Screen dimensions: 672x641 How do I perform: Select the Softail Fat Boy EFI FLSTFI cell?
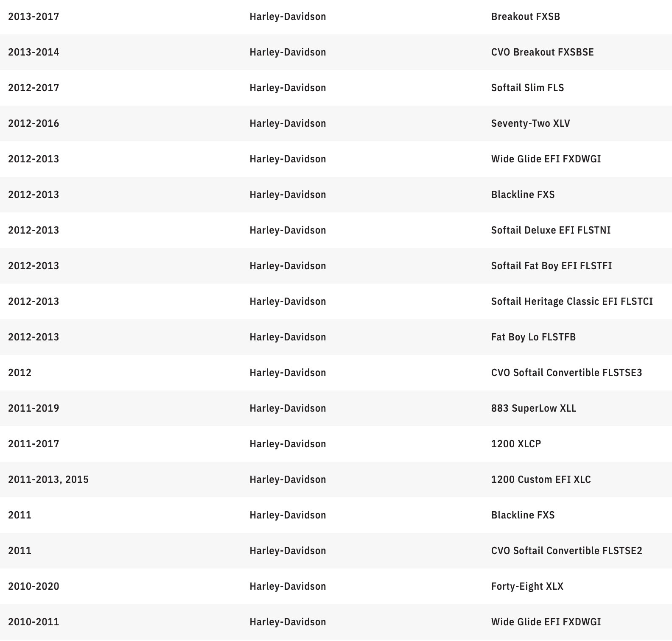[551, 266]
